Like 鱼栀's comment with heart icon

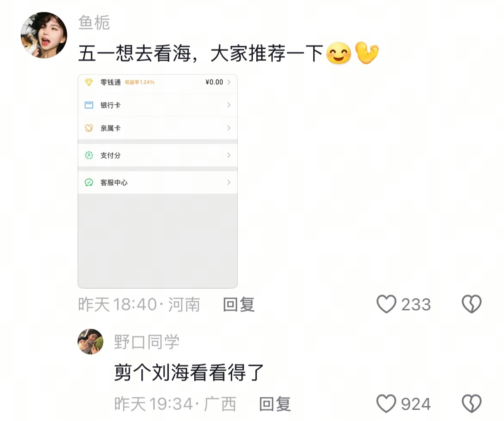pos(386,304)
